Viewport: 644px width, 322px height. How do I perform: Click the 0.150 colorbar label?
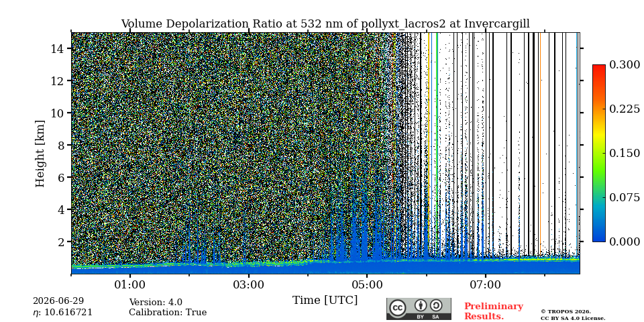pyautogui.click(x=625, y=153)
